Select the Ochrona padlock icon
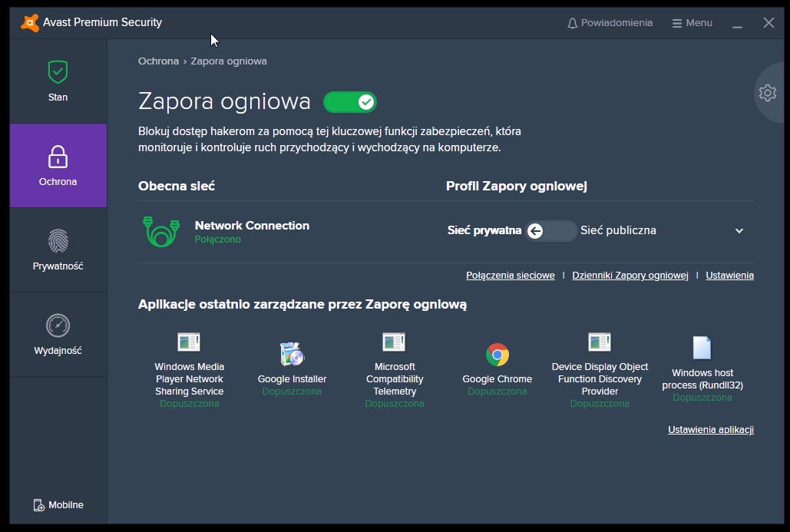 [x=58, y=157]
